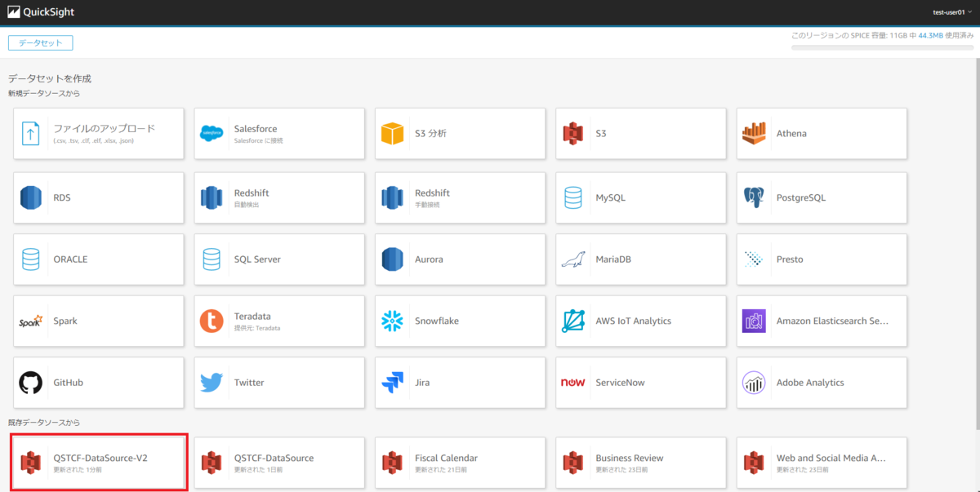This screenshot has height=492, width=980.
Task: Click the PostgreSQL label text
Action: pos(801,197)
